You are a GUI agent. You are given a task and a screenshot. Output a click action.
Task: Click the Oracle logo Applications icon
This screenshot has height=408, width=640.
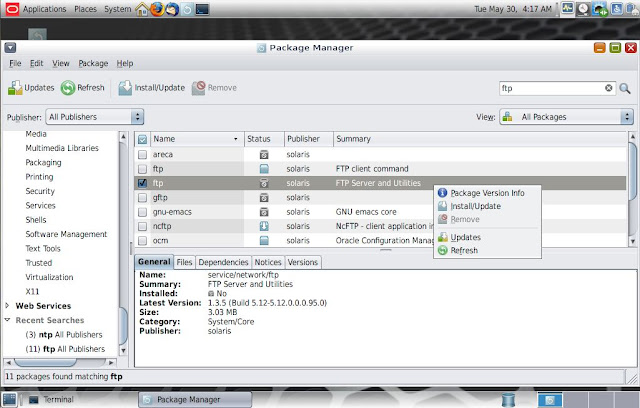point(12,9)
